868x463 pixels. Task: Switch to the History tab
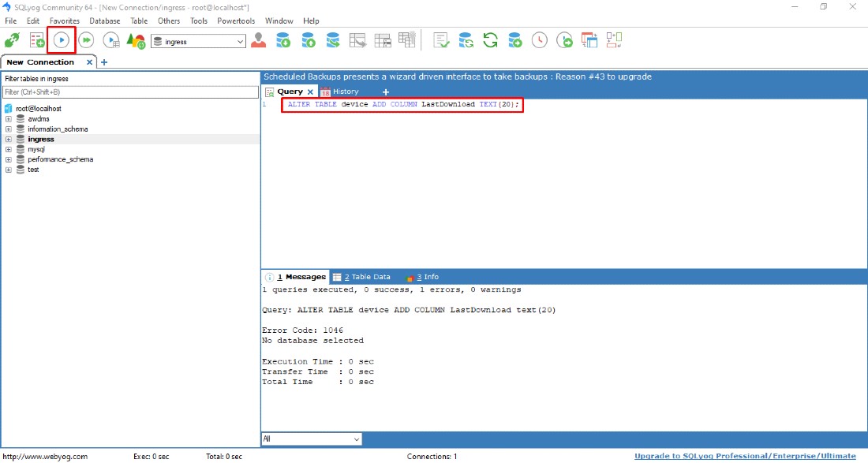point(340,91)
